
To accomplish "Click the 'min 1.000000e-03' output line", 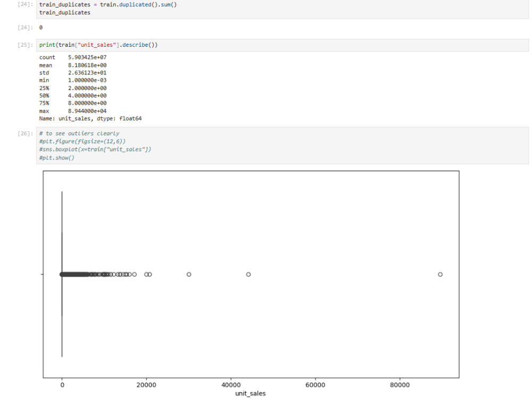I will coord(73,80).
